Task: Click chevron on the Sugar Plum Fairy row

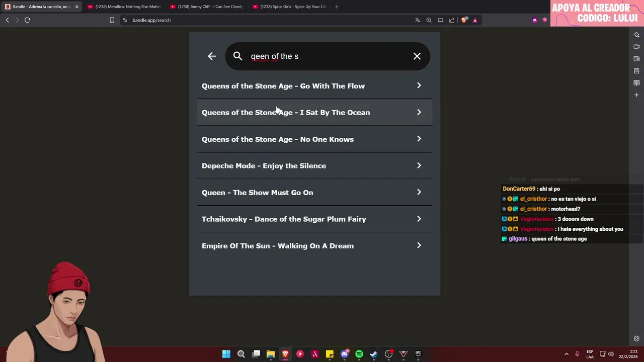Action: tap(419, 219)
